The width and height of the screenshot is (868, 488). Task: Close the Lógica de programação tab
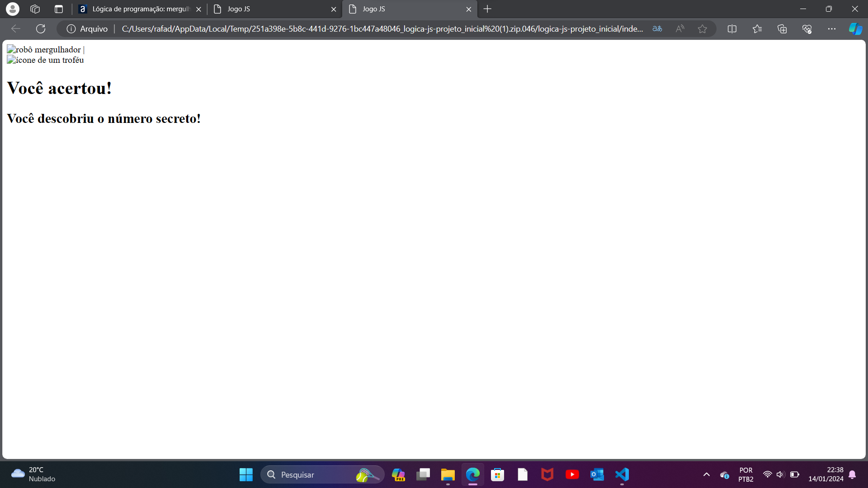(x=198, y=9)
